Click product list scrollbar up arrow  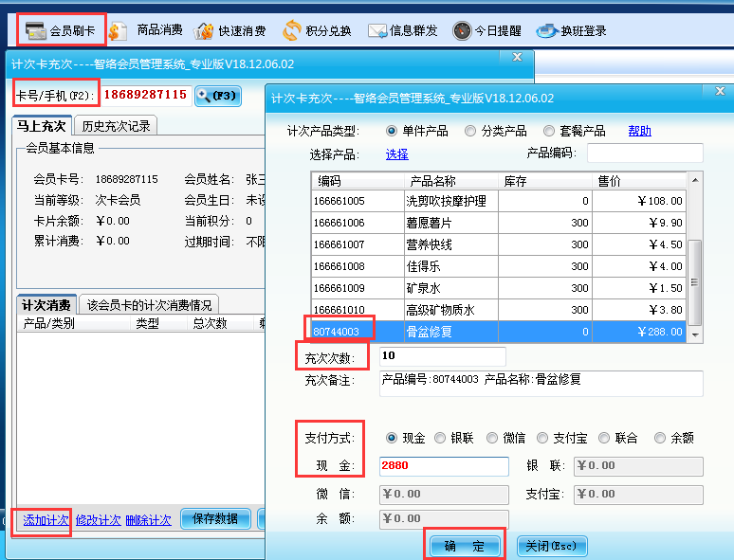pyautogui.click(x=695, y=180)
